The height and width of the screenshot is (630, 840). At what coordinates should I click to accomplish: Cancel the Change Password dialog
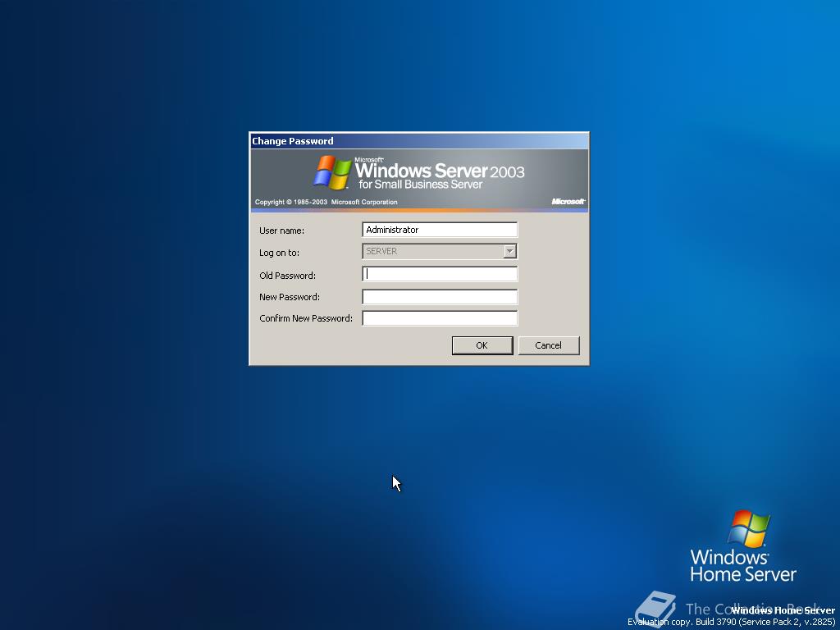point(549,345)
